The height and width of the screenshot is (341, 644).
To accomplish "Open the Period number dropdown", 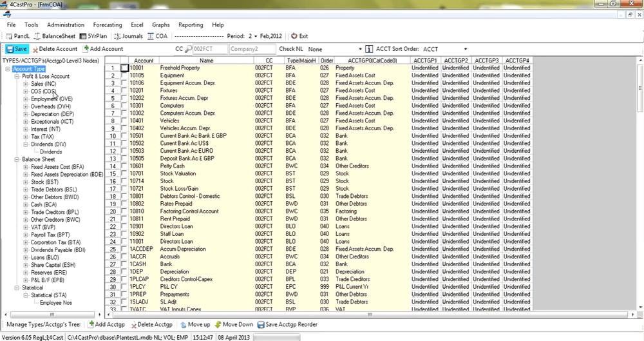I will coord(256,36).
